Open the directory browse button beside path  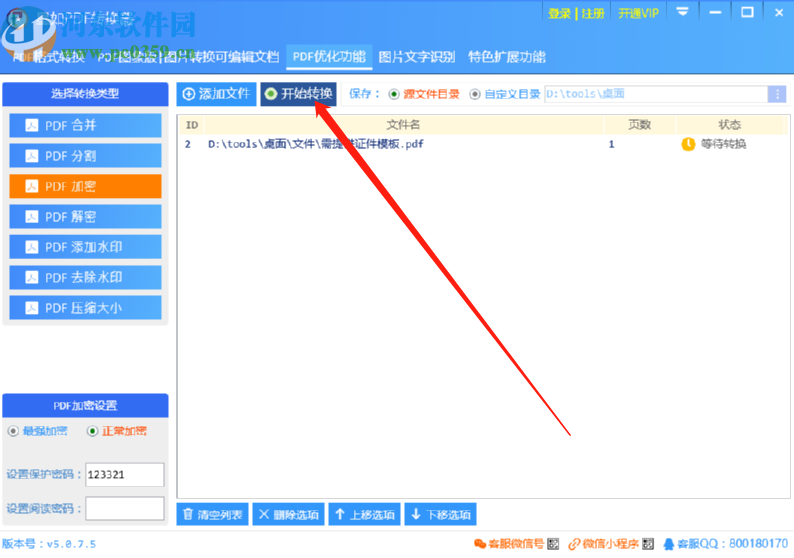(x=777, y=94)
